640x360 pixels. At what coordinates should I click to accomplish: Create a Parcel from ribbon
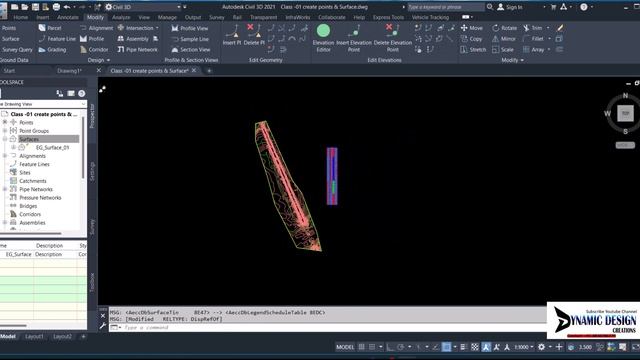(x=50, y=28)
